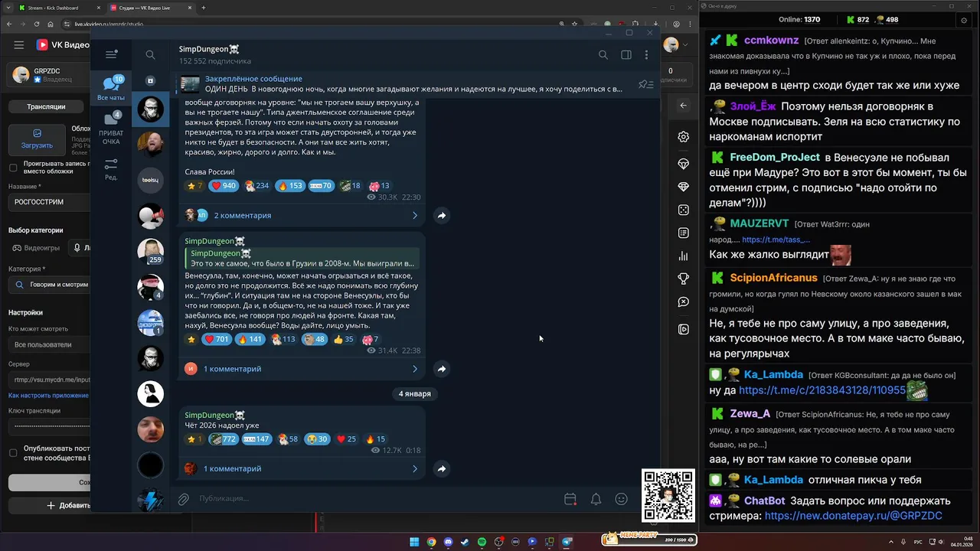Toggle silent broadcast bell icon
Image resolution: width=980 pixels, height=551 pixels.
tap(596, 499)
